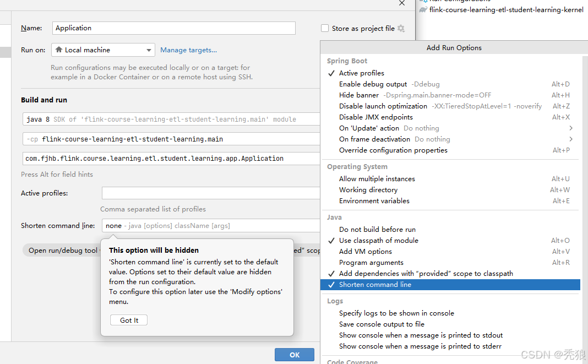Open the Manage targets link
Viewport: 588px width, 364px height.
(x=189, y=50)
